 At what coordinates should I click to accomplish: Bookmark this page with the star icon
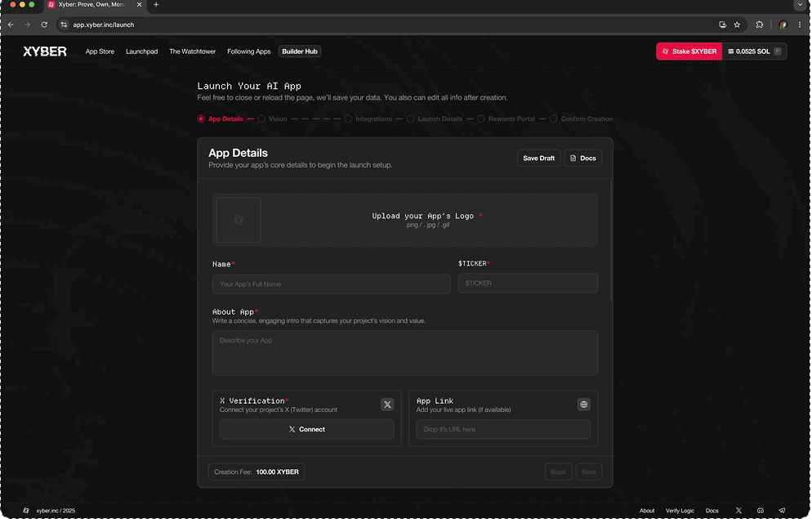tap(737, 25)
